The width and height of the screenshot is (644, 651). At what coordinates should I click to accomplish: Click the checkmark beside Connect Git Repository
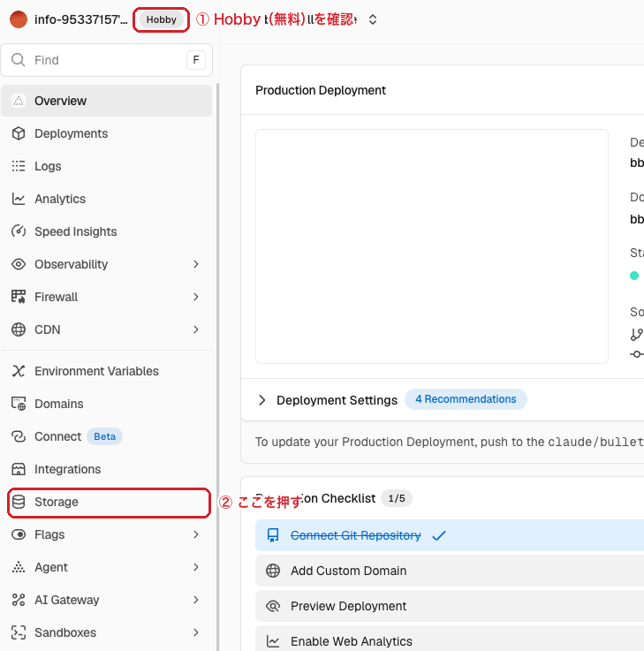point(439,535)
